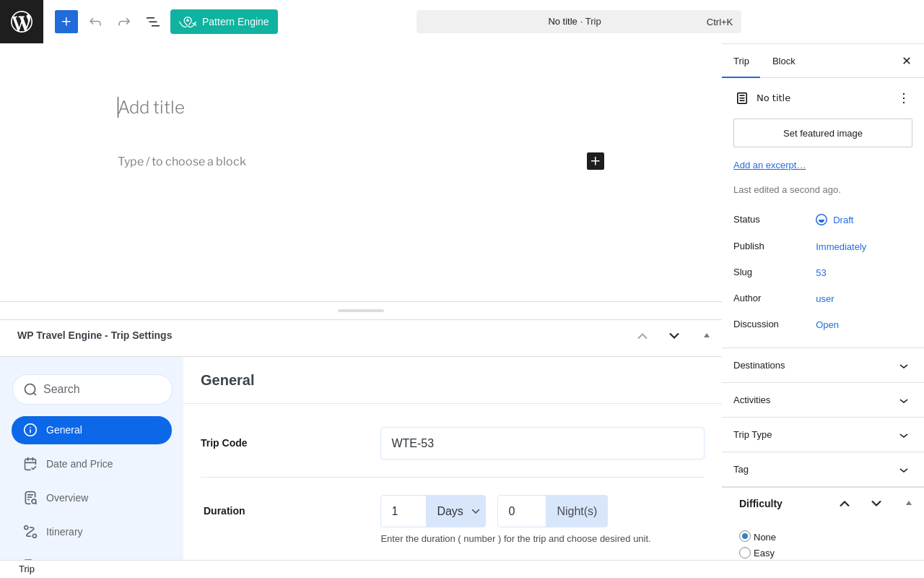924x578 pixels.
Task: Open the Date and Price settings tab
Action: [x=79, y=464]
